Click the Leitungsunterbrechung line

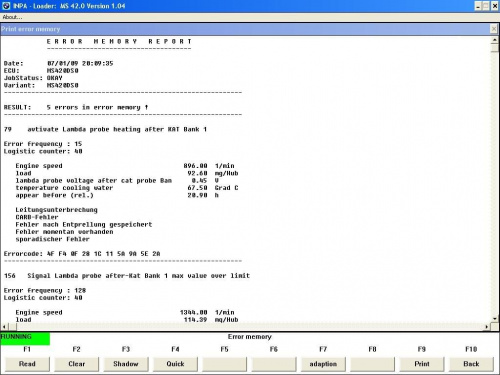pyautogui.click(x=56, y=210)
